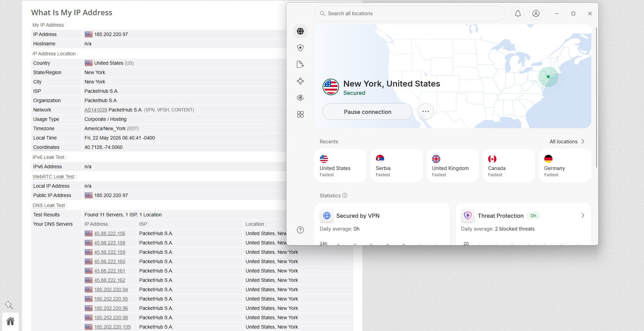Viewport: 644px width, 331px height.
Task: Minimize the VPN window
Action: pos(557,14)
